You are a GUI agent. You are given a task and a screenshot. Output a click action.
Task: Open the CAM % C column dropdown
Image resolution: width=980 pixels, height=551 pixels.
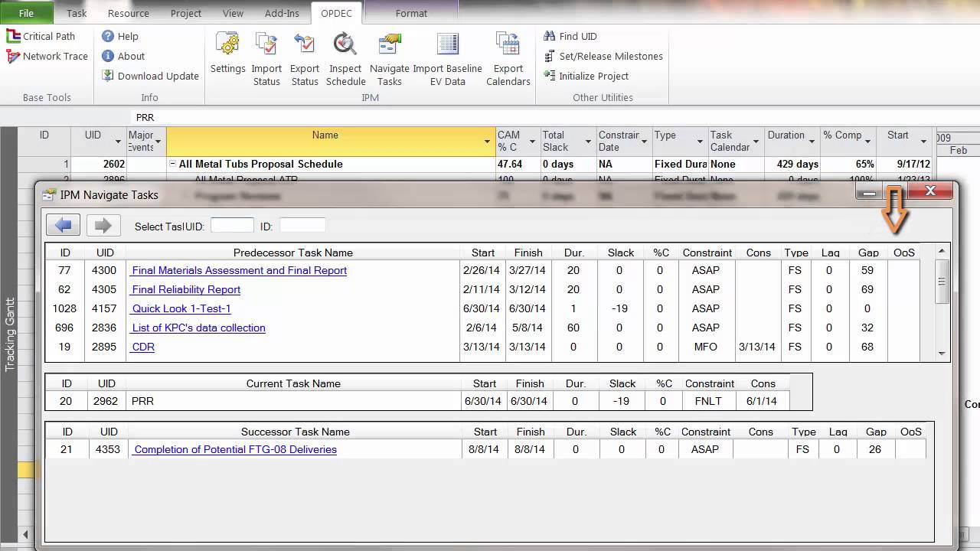coord(532,142)
